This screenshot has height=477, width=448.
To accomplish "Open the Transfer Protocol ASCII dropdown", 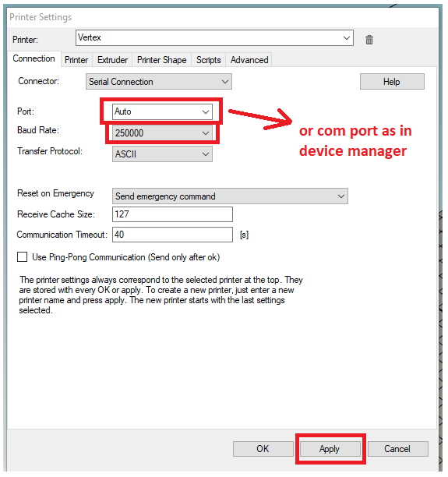I will coord(162,154).
